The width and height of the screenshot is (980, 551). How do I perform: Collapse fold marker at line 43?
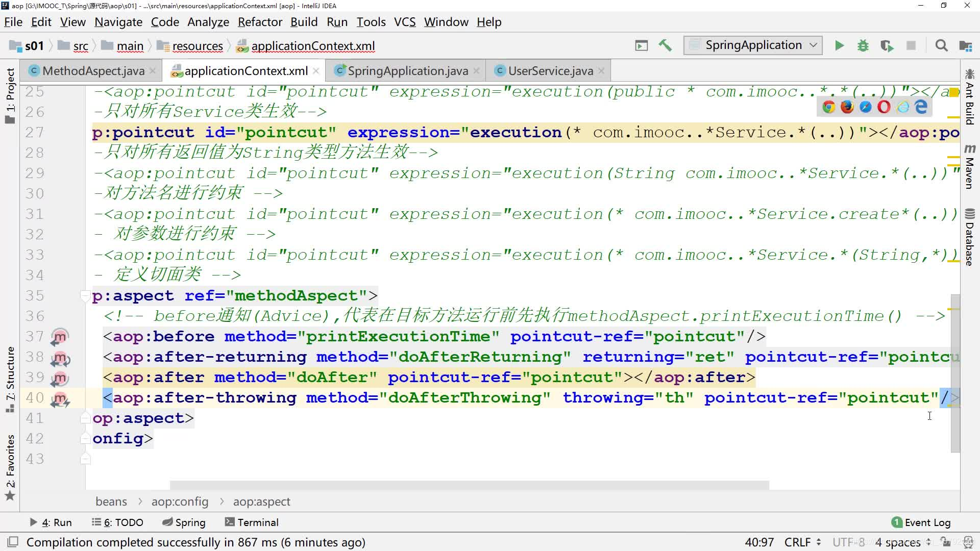tap(85, 459)
